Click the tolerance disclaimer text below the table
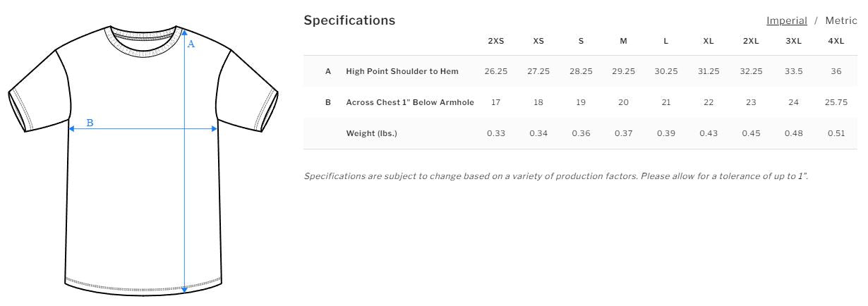The height and width of the screenshot is (306, 868). tap(555, 176)
